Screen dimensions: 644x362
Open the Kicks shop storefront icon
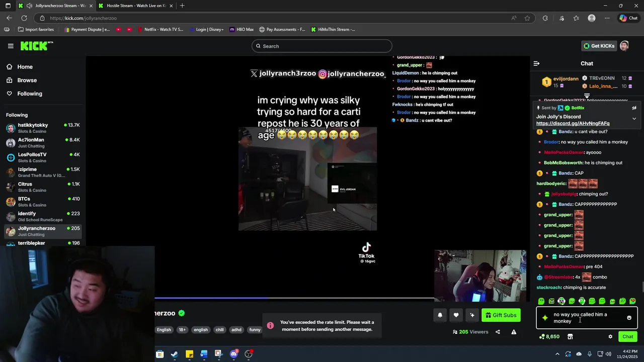(570, 337)
